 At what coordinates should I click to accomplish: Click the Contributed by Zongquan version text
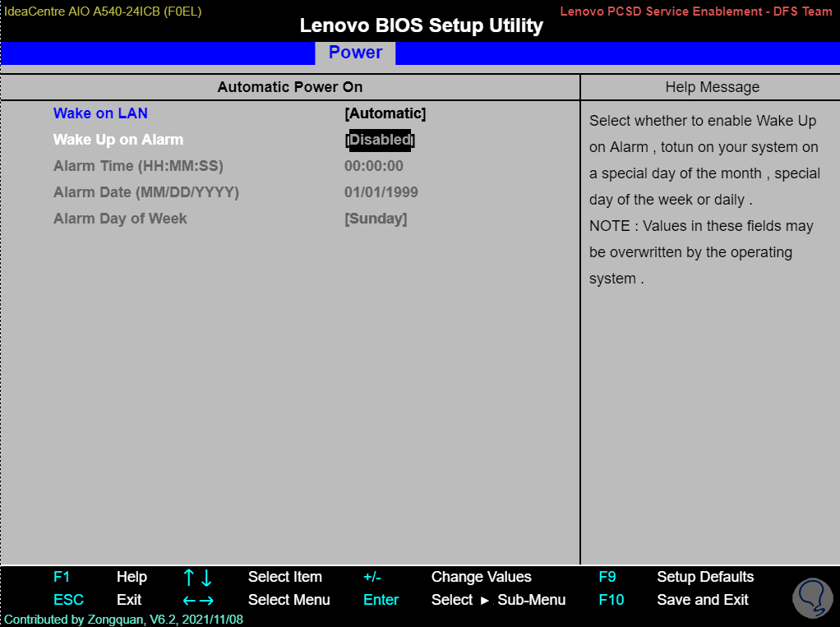(x=124, y=620)
